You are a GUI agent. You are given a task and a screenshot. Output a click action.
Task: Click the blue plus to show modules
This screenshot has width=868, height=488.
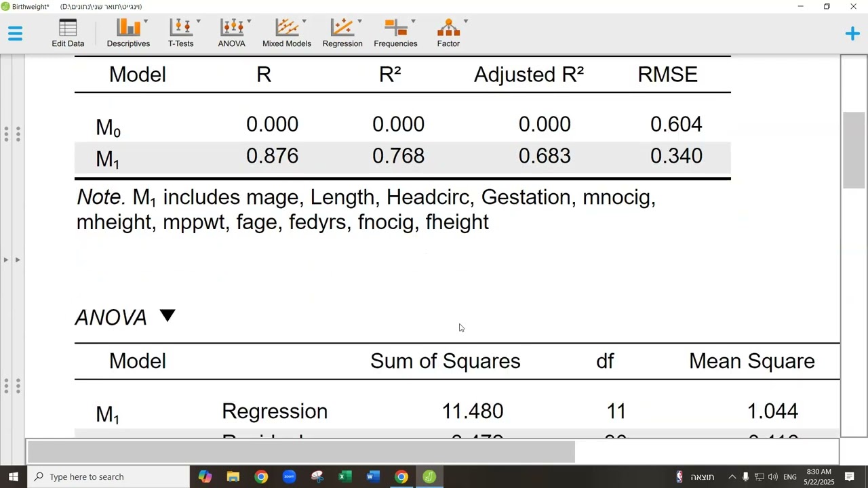[x=852, y=33]
